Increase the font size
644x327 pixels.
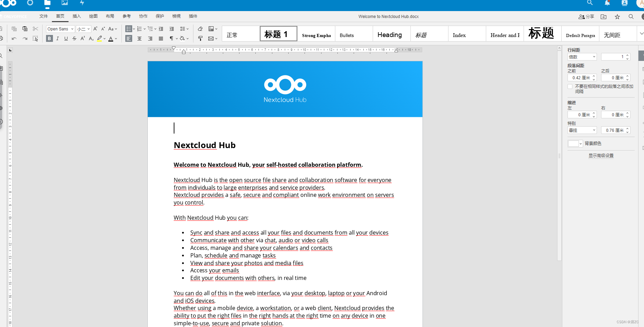point(95,29)
